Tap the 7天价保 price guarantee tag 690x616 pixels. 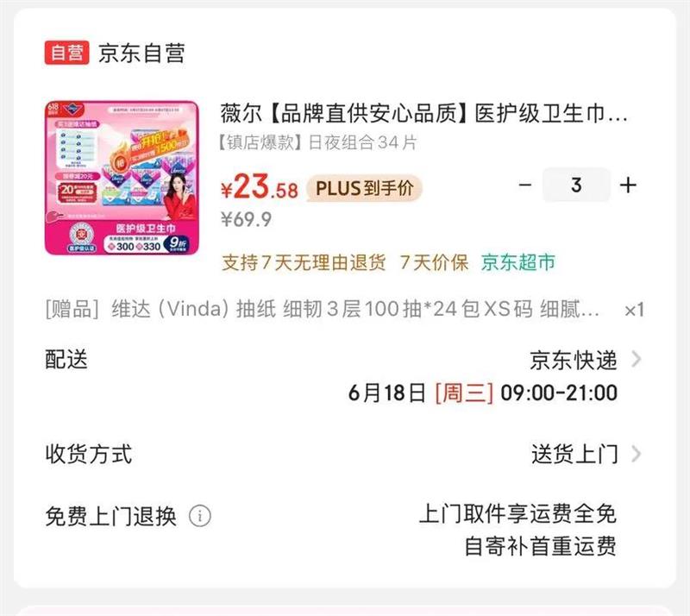tap(434, 262)
